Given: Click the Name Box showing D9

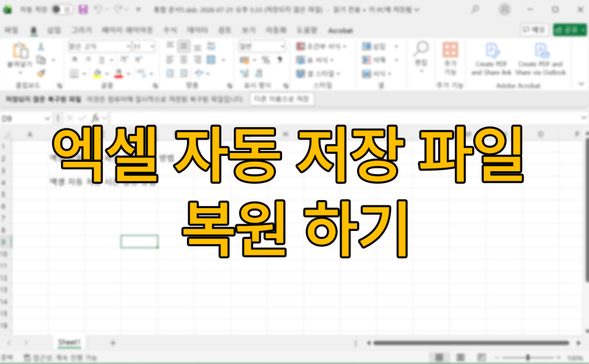Looking at the screenshot, I should (x=26, y=118).
